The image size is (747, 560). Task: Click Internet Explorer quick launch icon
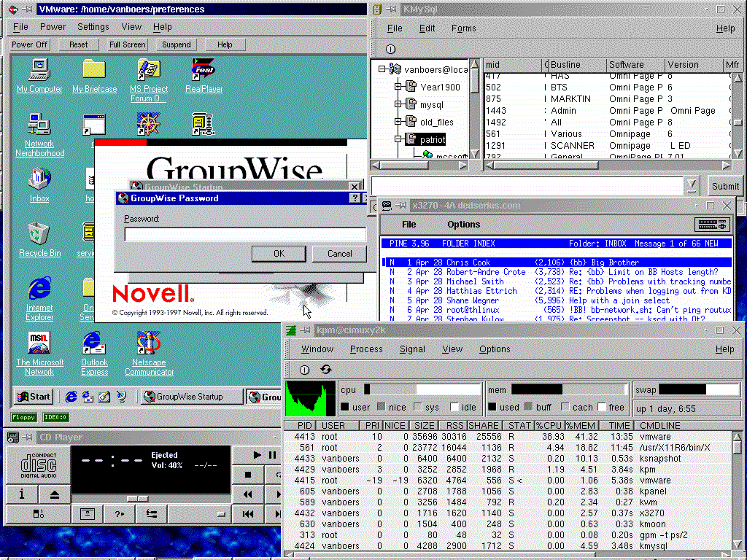pyautogui.click(x=71, y=396)
